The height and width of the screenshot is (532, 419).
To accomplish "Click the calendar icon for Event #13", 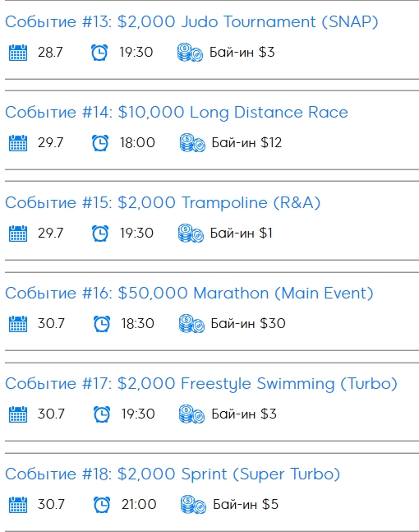I will pyautogui.click(x=18, y=53).
